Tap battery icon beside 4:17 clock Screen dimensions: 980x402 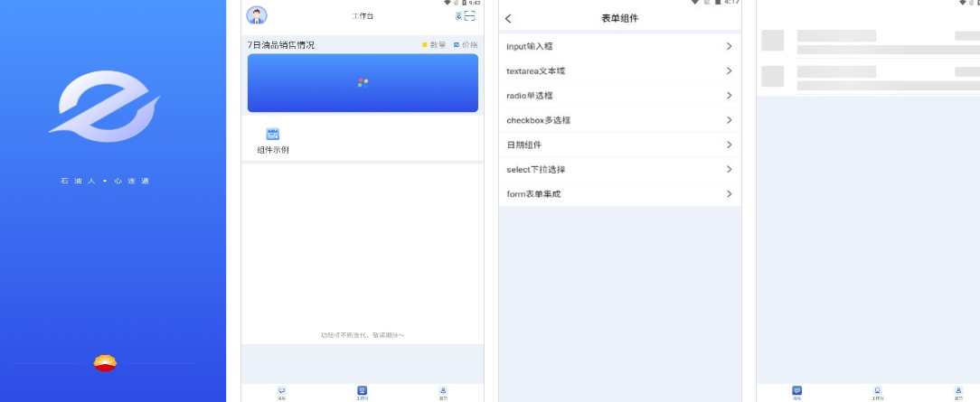pyautogui.click(x=718, y=2)
